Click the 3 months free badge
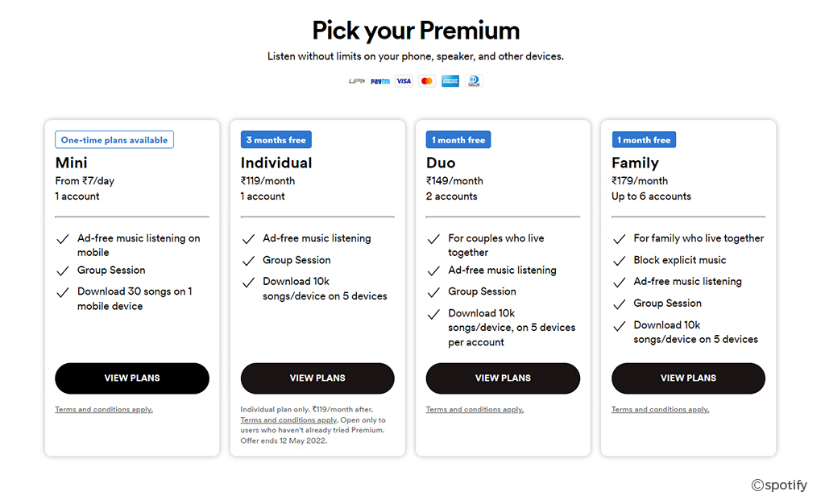 pos(276,140)
